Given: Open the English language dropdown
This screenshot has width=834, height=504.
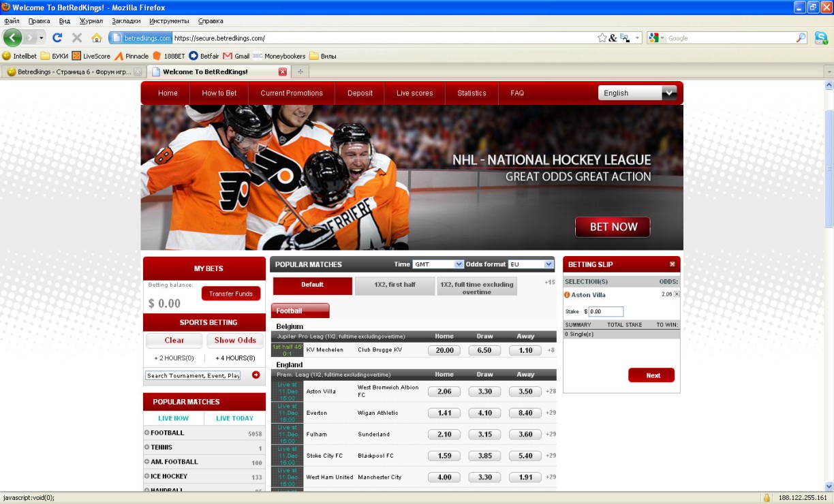Looking at the screenshot, I should 637,93.
